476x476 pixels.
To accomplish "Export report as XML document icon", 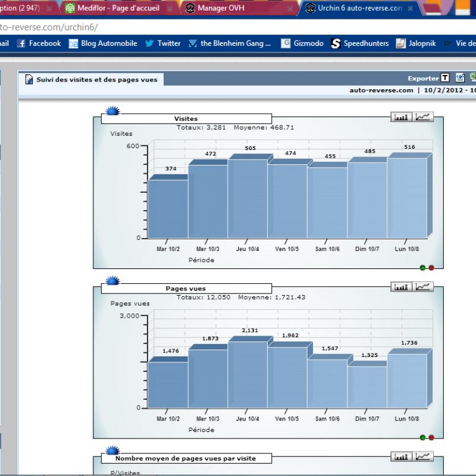I will (x=460, y=78).
